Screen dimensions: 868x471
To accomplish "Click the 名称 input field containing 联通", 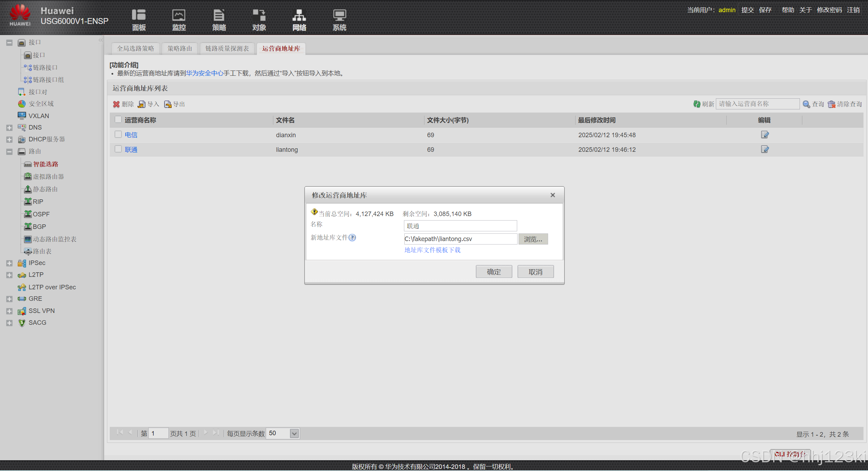I will point(460,226).
